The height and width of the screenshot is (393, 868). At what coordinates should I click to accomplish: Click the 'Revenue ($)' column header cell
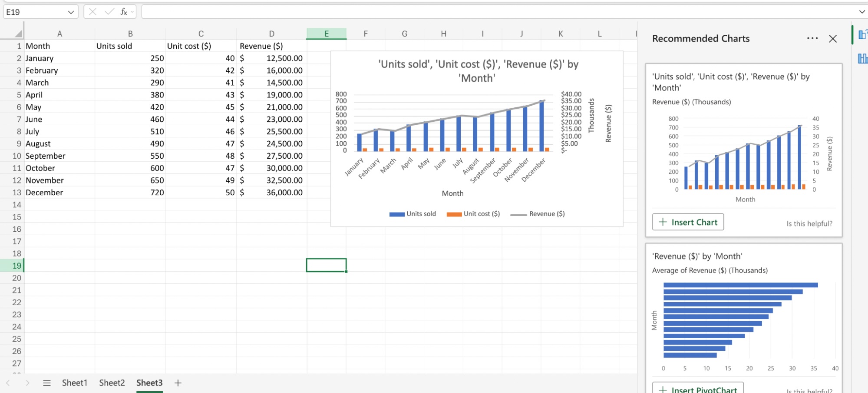[x=271, y=46]
